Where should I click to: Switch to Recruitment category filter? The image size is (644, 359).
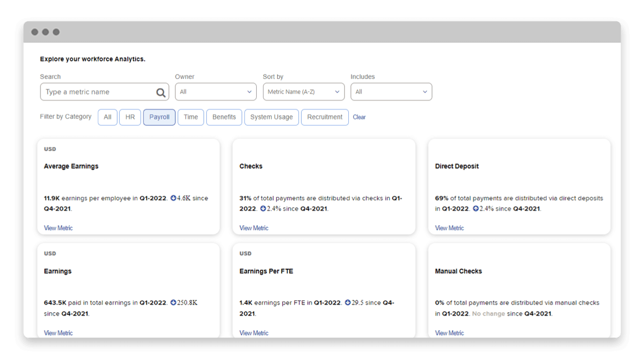pyautogui.click(x=324, y=117)
